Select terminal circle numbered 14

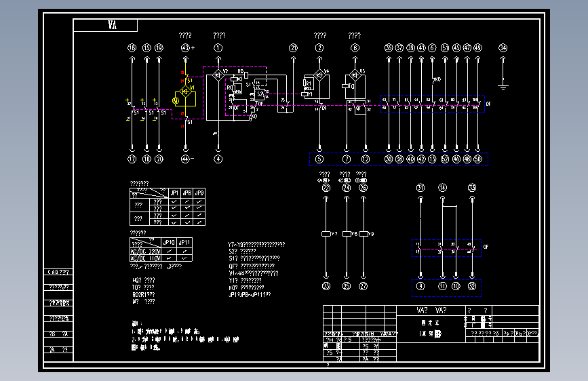coord(442,188)
